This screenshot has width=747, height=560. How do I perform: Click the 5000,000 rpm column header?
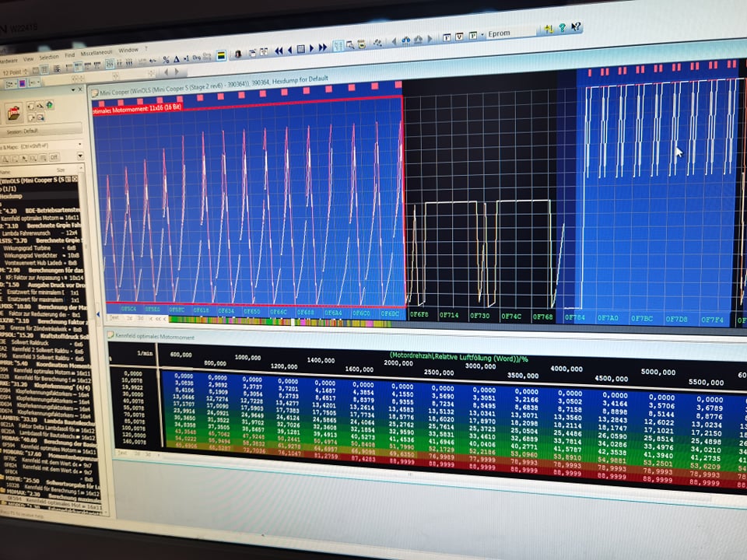click(x=658, y=372)
